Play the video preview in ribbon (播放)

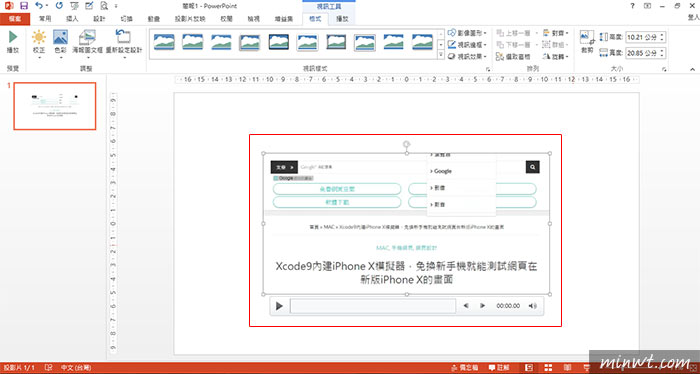coord(13,43)
